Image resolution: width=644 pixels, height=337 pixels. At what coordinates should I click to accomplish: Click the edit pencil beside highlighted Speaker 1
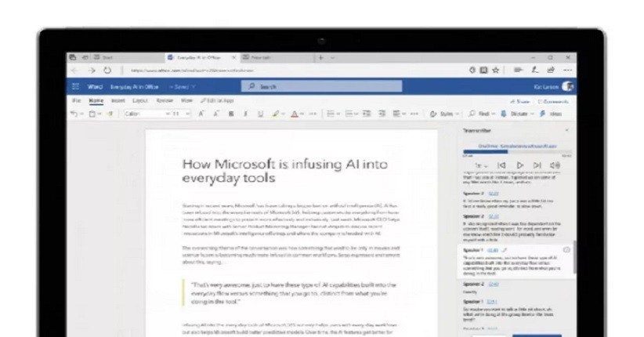pyautogui.click(x=505, y=250)
